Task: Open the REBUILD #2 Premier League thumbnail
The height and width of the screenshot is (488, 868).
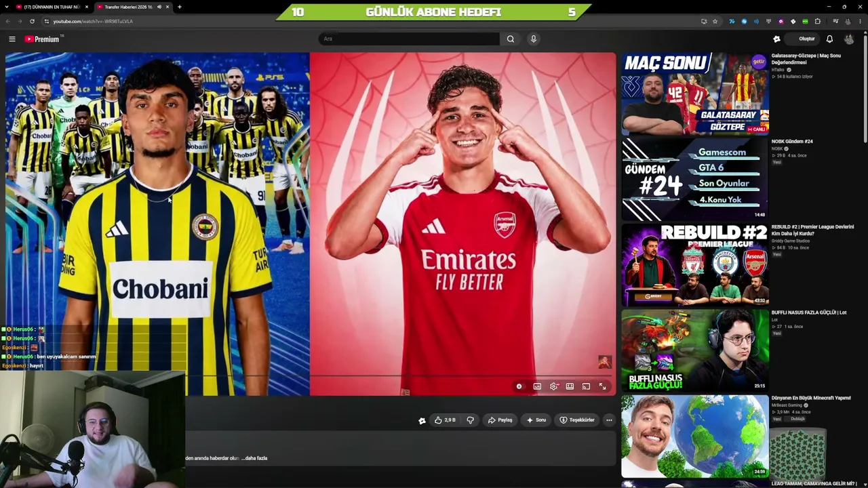Action: (x=694, y=265)
